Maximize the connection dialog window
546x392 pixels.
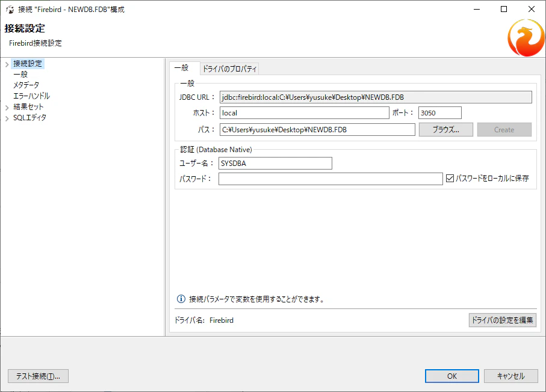(504, 10)
